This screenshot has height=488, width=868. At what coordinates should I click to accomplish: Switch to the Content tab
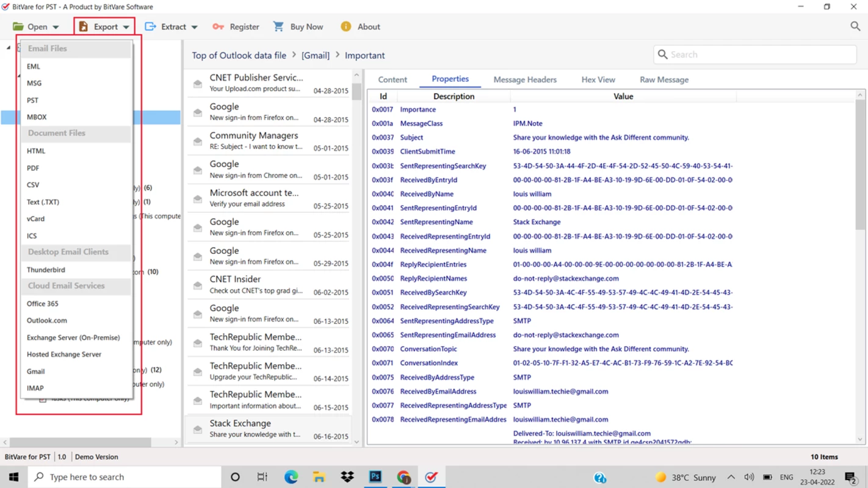point(392,79)
